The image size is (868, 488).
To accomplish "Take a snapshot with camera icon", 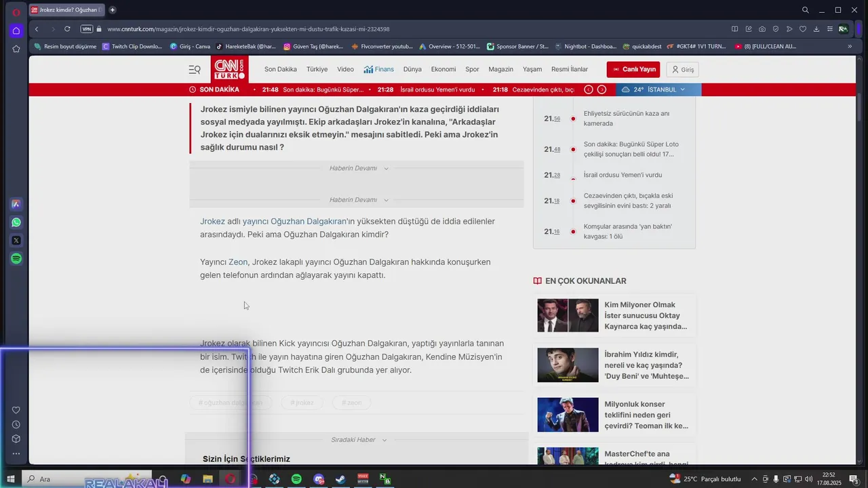I will (762, 29).
